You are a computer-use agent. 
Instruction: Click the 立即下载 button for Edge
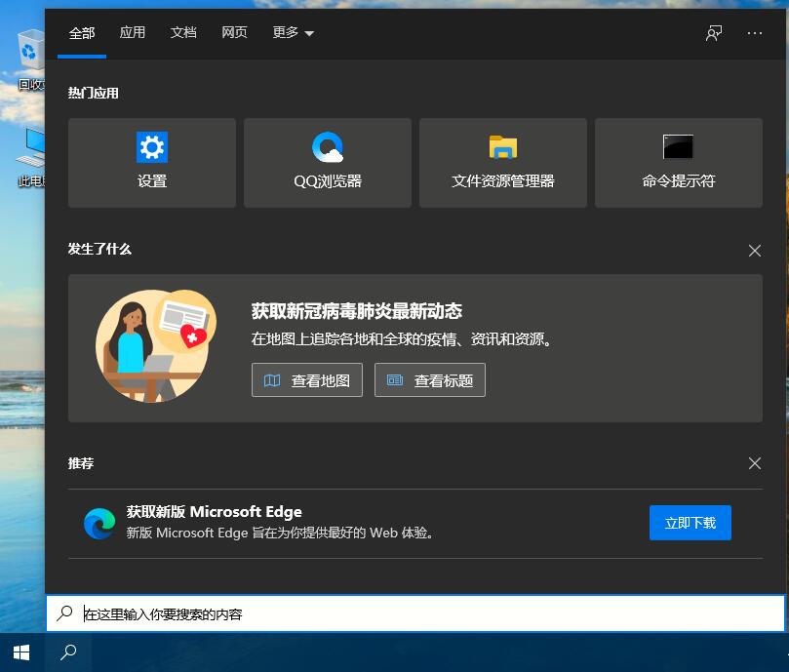point(690,522)
